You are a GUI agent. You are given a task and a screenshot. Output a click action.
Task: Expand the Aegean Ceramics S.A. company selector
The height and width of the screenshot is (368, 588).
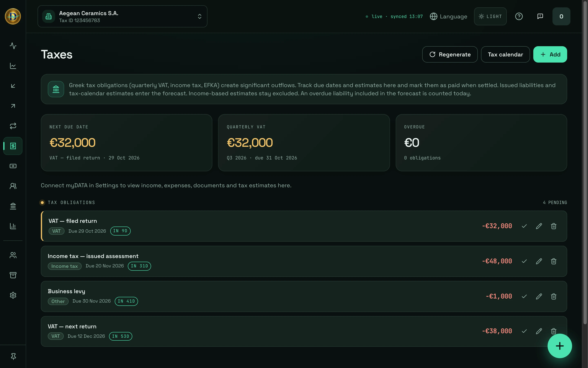122,16
